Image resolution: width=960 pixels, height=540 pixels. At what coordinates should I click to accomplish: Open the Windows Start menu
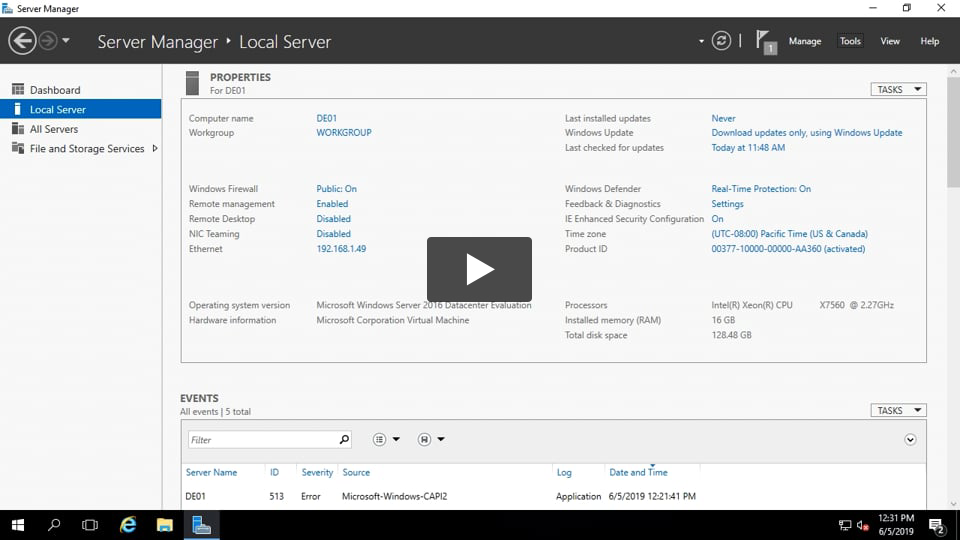tap(18, 525)
